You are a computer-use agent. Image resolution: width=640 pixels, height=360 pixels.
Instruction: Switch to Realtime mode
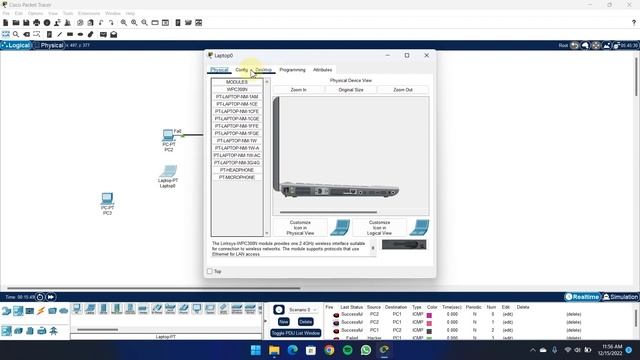pos(582,297)
